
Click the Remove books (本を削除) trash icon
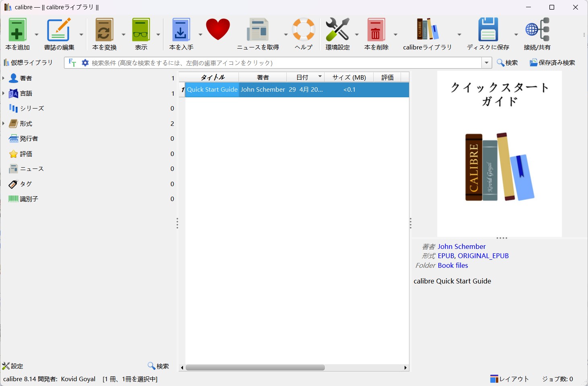pyautogui.click(x=376, y=31)
